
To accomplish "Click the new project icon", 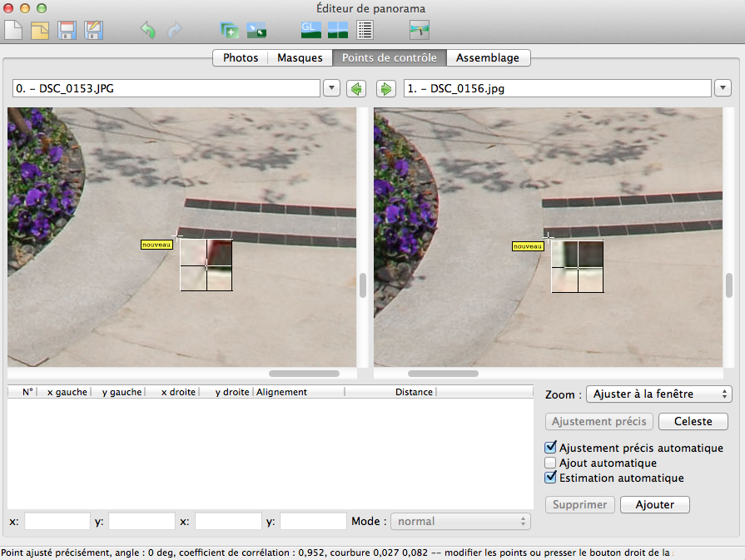I will (13, 31).
